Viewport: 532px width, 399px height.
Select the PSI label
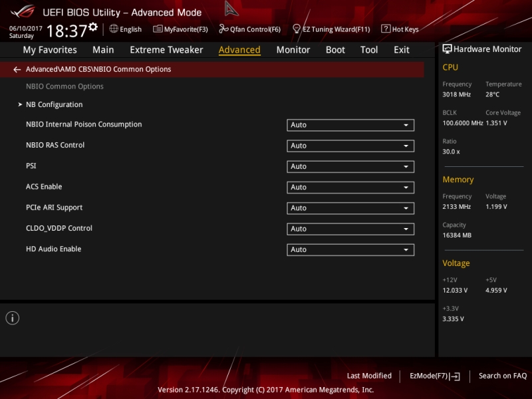31,166
